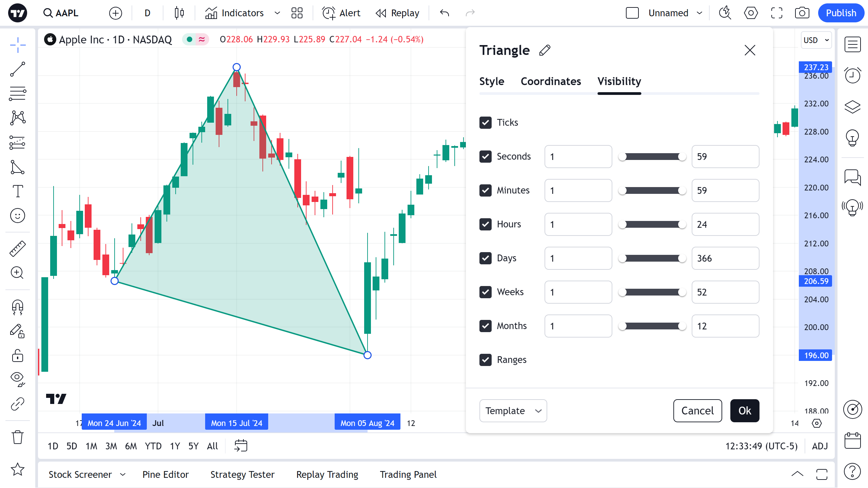
Task: Click the Ok button
Action: 745,411
